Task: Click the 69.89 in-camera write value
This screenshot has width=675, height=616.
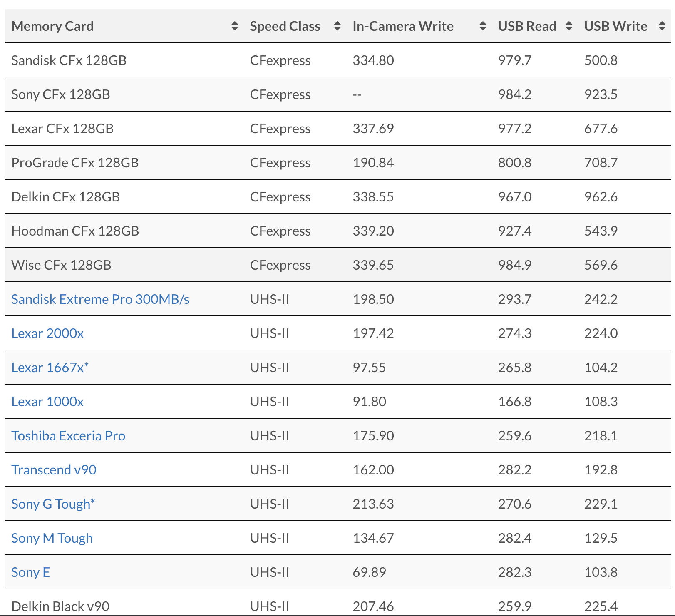Action: [x=370, y=572]
